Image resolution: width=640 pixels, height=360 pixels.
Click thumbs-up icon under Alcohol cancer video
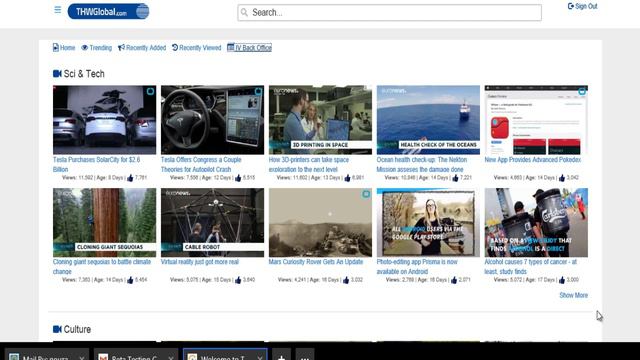[562, 280]
